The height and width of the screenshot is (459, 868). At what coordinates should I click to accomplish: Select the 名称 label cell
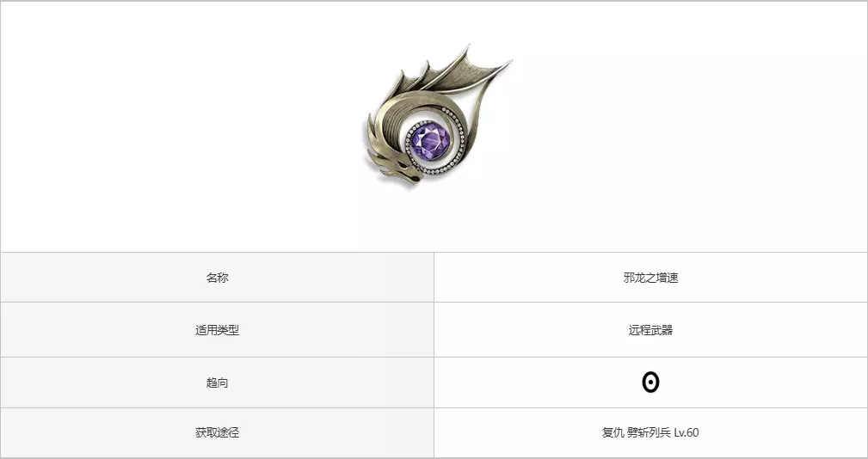[x=217, y=278]
